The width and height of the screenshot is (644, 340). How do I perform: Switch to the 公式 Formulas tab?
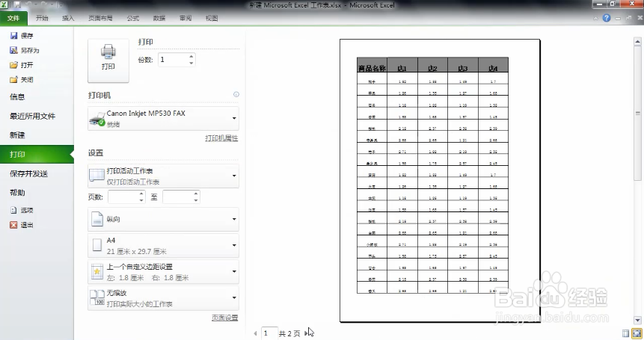coord(133,18)
